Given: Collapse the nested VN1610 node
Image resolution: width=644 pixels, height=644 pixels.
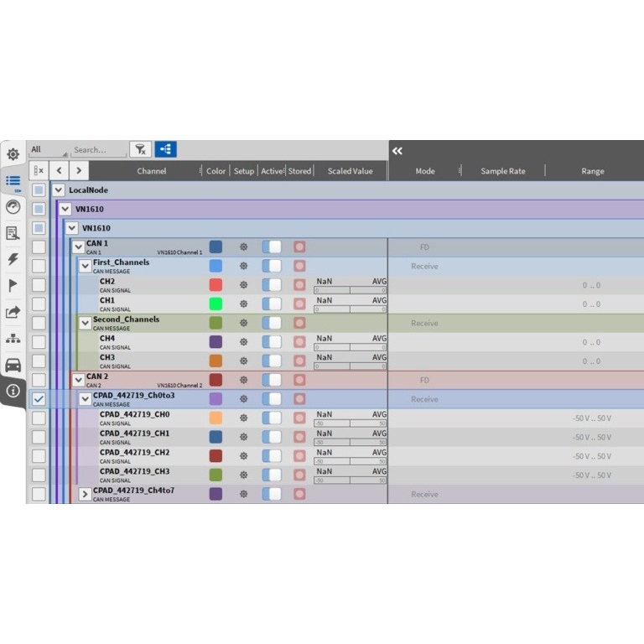Looking at the screenshot, I should (72, 228).
